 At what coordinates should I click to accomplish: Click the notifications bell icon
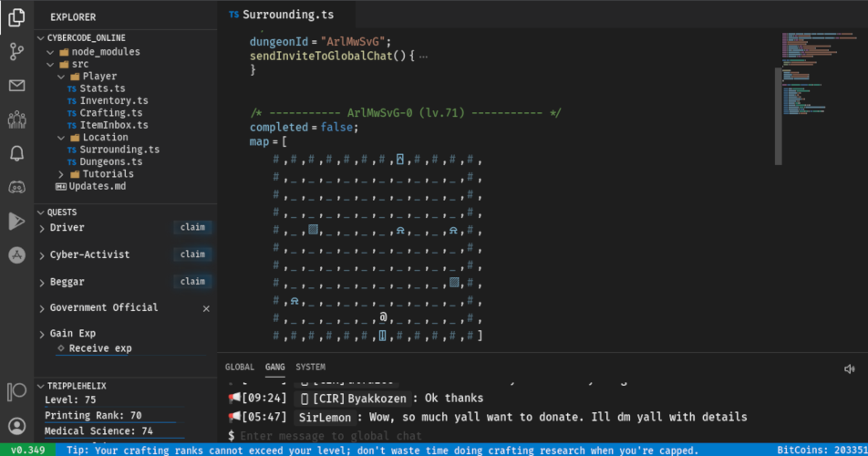16,153
